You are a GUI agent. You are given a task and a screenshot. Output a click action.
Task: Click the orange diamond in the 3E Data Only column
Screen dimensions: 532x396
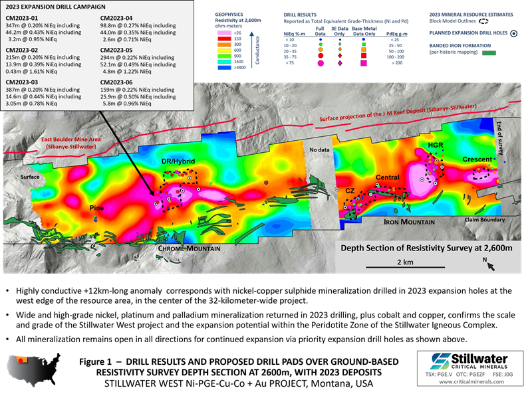point(340,50)
